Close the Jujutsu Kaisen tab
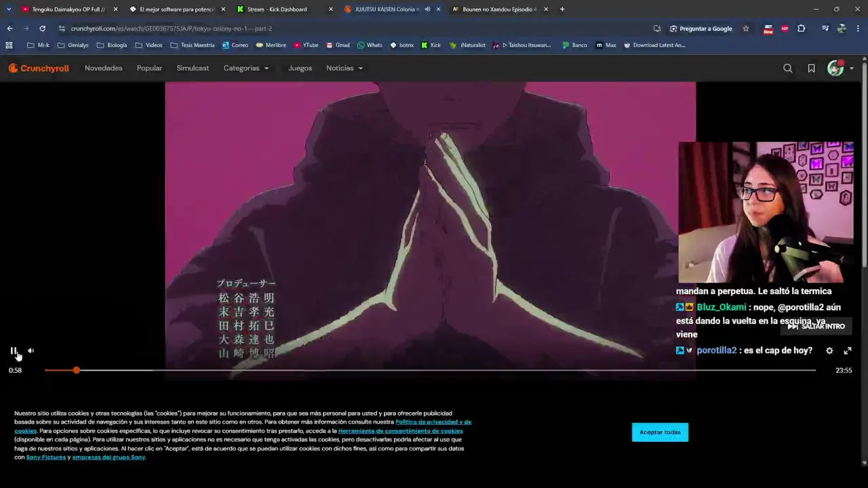868x488 pixels. click(438, 9)
